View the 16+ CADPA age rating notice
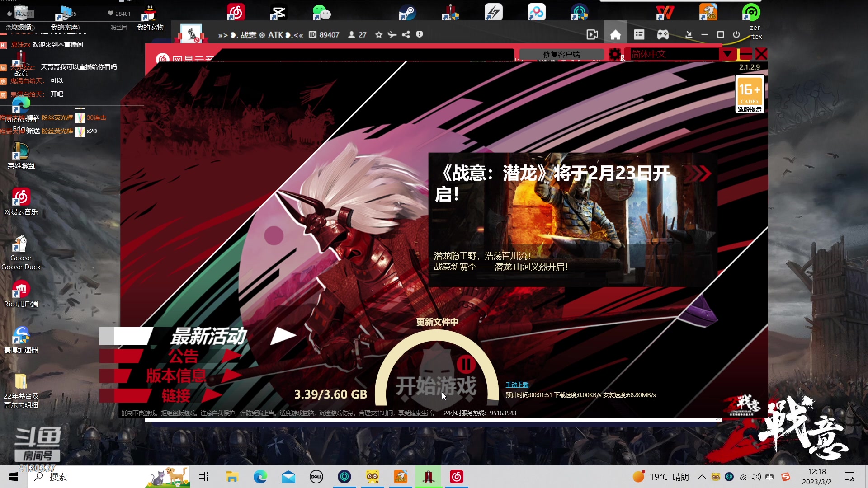Viewport: 868px width, 488px height. 750,94
